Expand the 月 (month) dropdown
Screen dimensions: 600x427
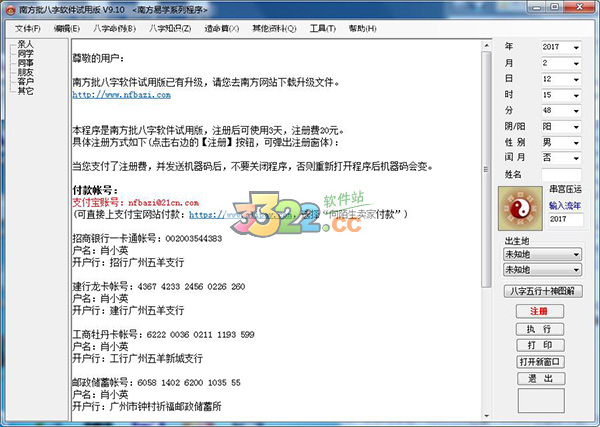pyautogui.click(x=576, y=64)
